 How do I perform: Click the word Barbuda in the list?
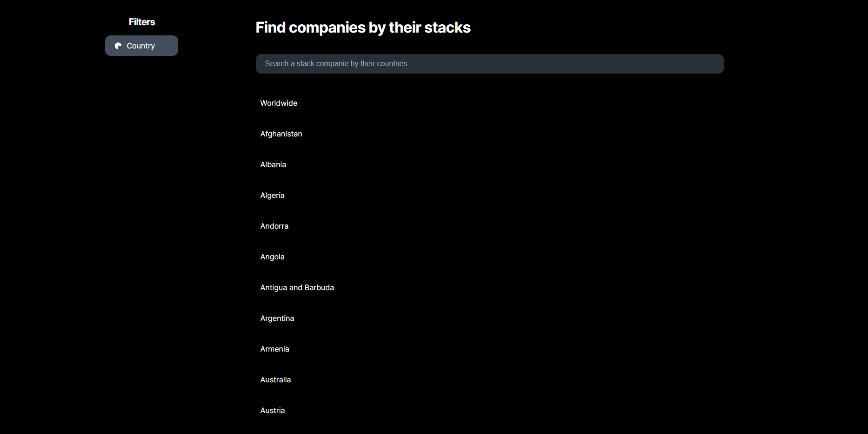pos(319,288)
